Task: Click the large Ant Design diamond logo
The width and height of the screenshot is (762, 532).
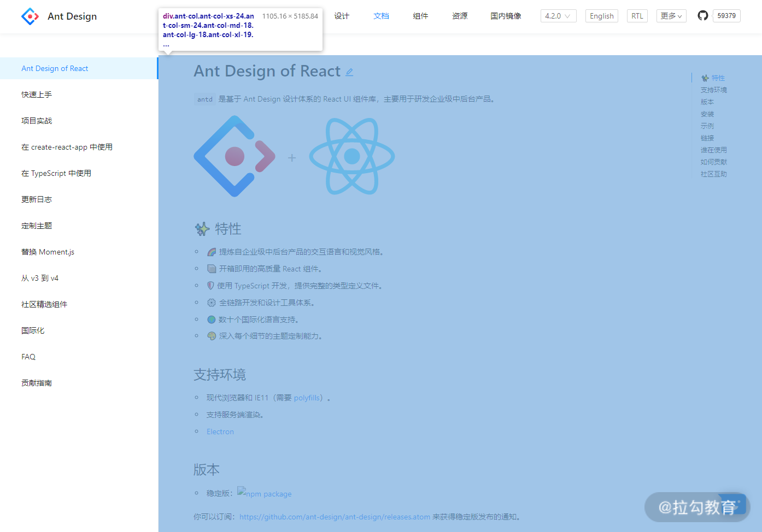Action: click(235, 156)
